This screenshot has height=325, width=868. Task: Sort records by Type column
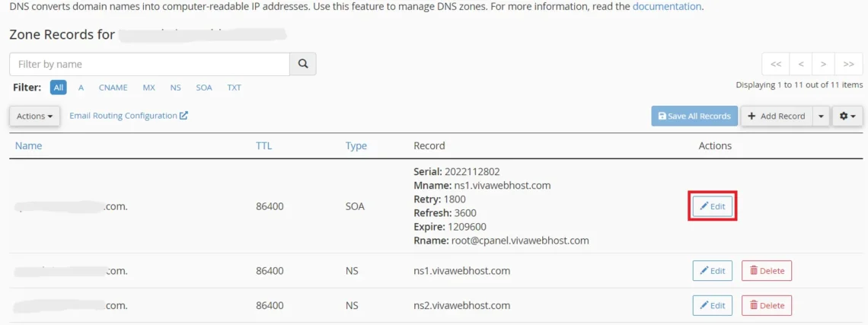[356, 145]
